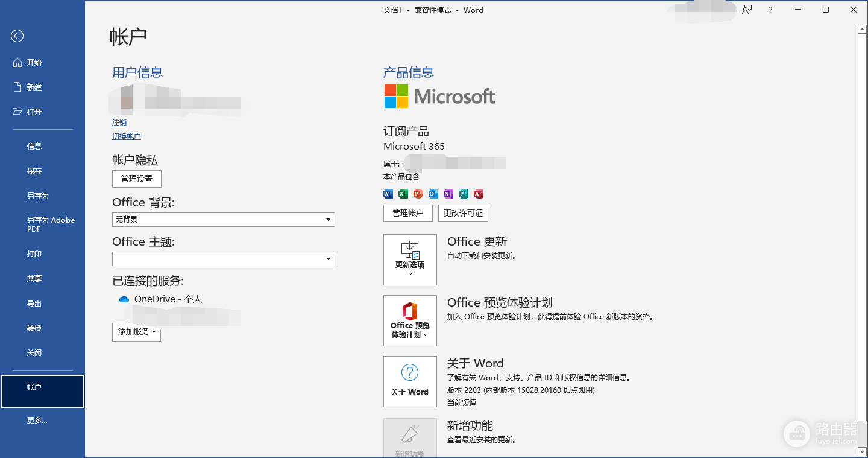The width and height of the screenshot is (868, 458).
Task: Click the PowerPoint app icon under 本产品包含
Action: (x=418, y=194)
